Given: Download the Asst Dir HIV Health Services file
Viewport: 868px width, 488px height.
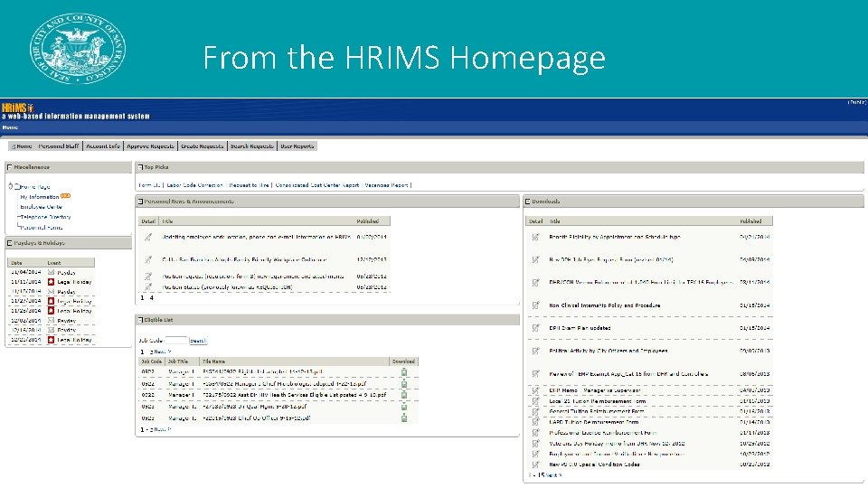Looking at the screenshot, I should [404, 395].
